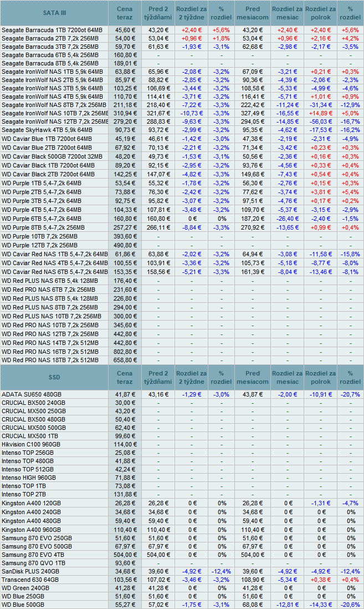Select WD Purple 1TB 5,4-7,2k 64MB name
364x609 pixels.
pyautogui.click(x=42, y=184)
